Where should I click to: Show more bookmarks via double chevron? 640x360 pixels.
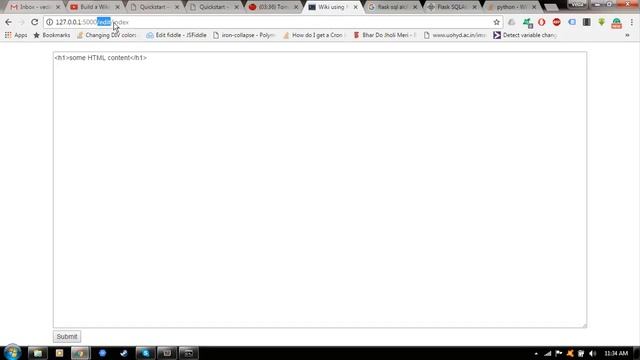click(627, 36)
